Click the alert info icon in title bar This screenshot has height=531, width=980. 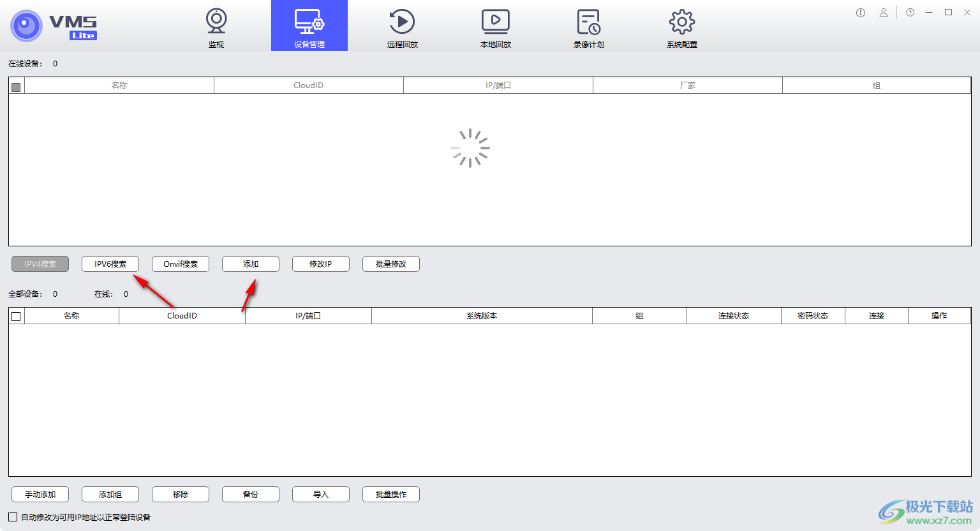point(861,13)
